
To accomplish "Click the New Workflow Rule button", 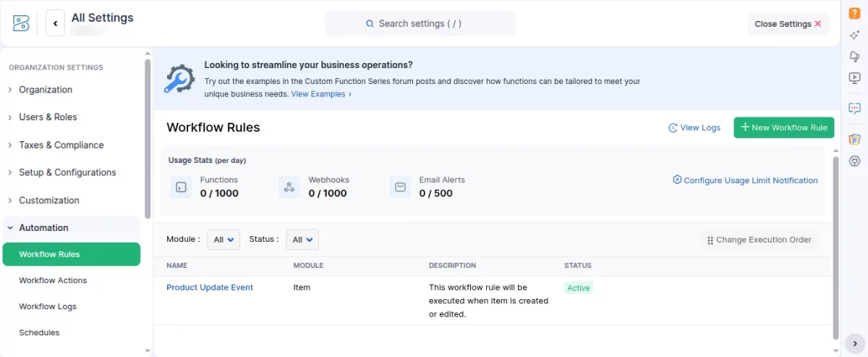I will (x=784, y=127).
